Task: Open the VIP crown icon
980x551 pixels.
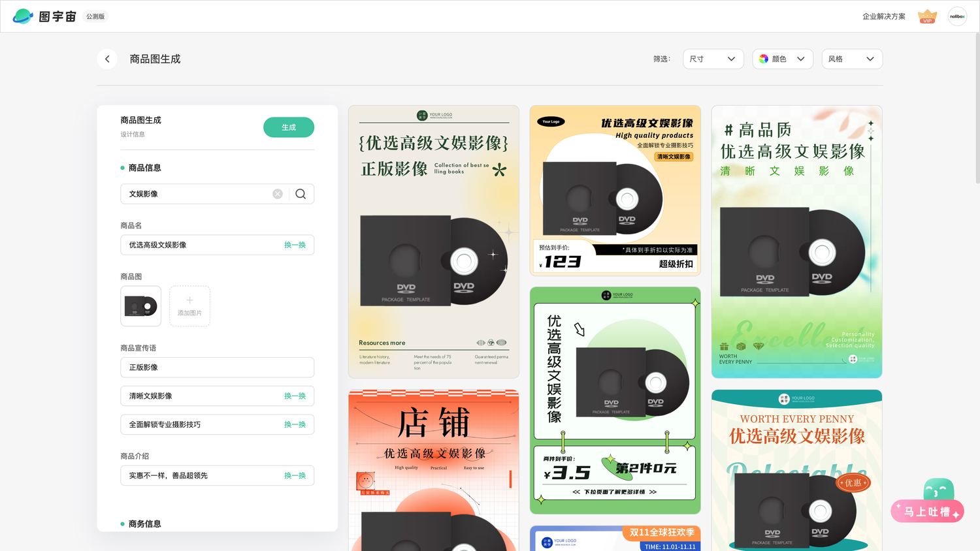Action: coord(927,16)
